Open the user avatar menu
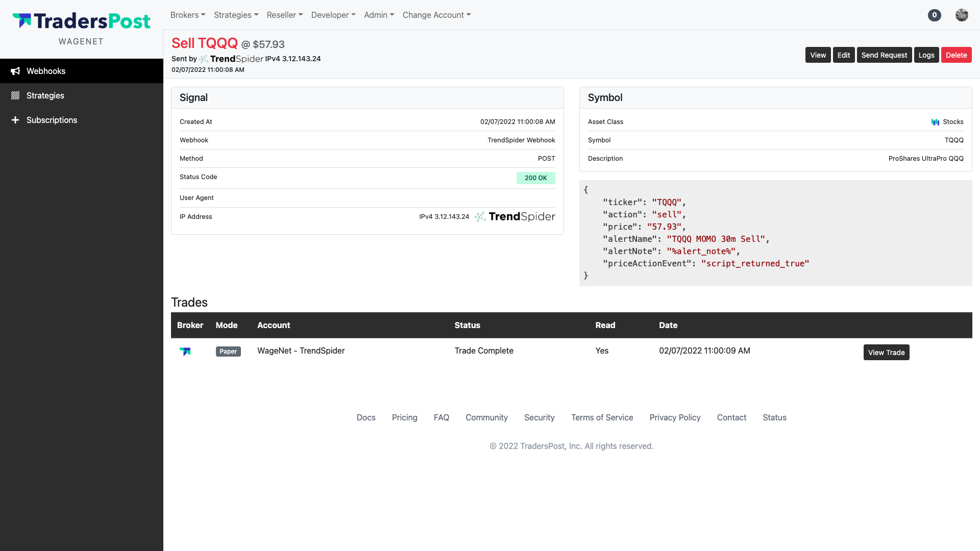The width and height of the screenshot is (980, 551). coord(962,15)
